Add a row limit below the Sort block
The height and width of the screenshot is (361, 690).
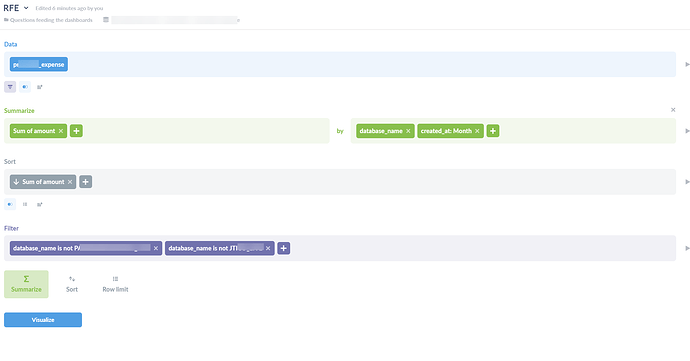pos(25,204)
